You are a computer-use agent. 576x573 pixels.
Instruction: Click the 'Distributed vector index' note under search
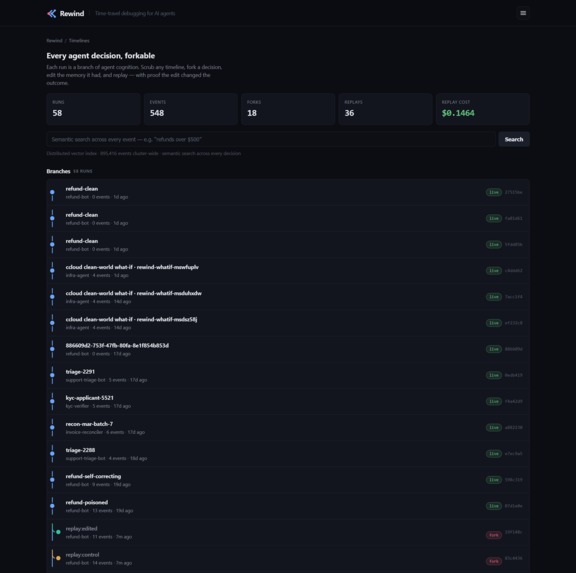point(144,154)
